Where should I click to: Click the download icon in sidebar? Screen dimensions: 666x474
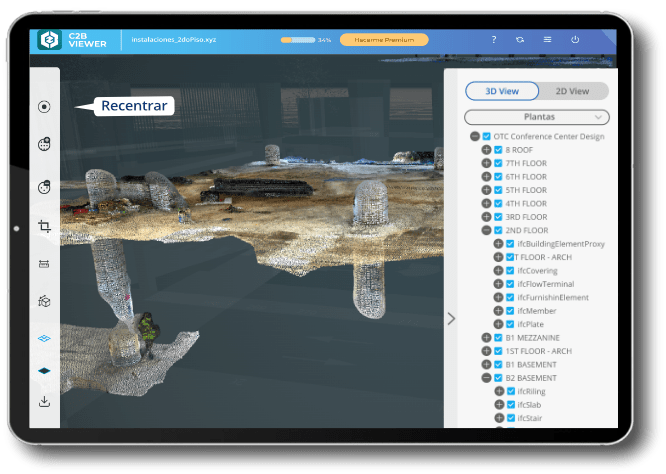(44, 401)
